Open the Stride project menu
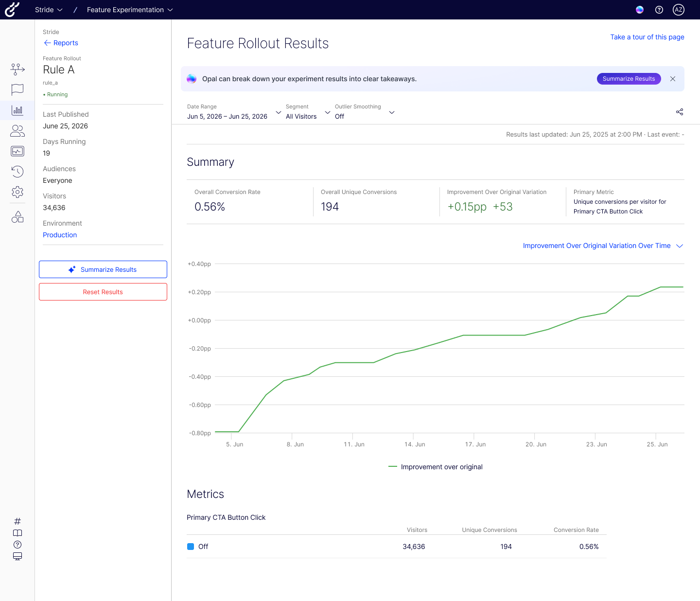 click(49, 10)
